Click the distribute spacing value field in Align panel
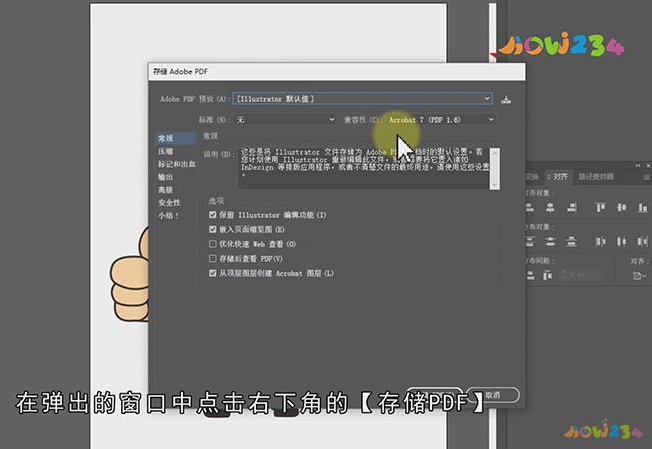 [x=581, y=275]
